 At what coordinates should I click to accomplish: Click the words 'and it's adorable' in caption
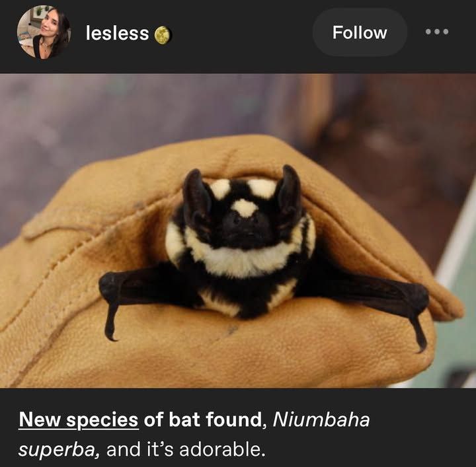pos(186,449)
